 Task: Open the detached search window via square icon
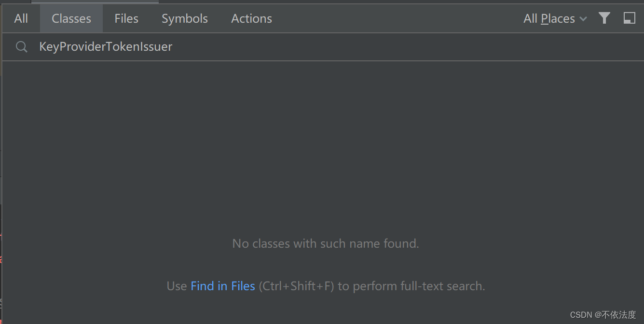pyautogui.click(x=629, y=18)
